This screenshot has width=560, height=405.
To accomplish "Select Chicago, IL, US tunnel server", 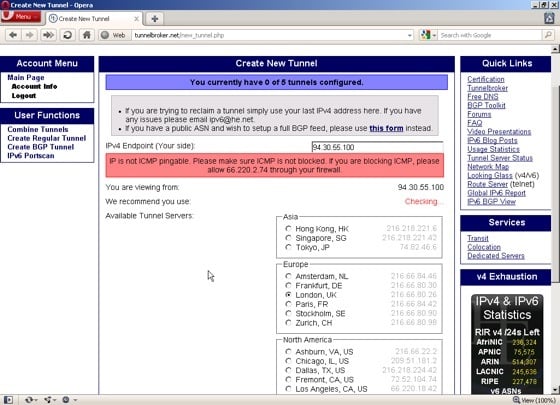I will pos(288,361).
